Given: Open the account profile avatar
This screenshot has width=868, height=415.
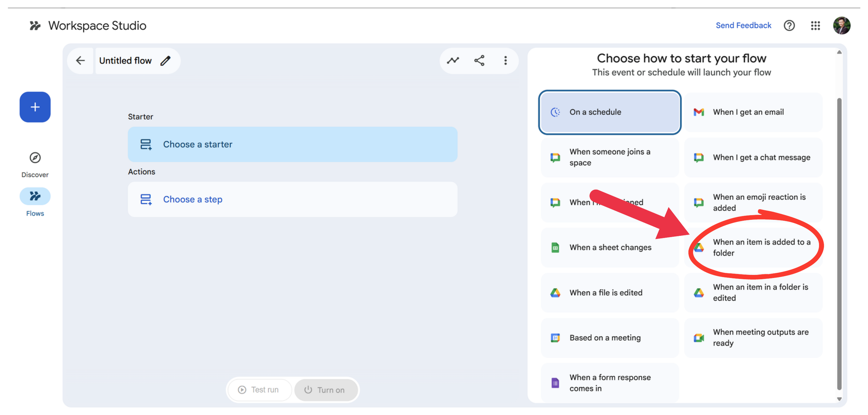Looking at the screenshot, I should [x=842, y=26].
